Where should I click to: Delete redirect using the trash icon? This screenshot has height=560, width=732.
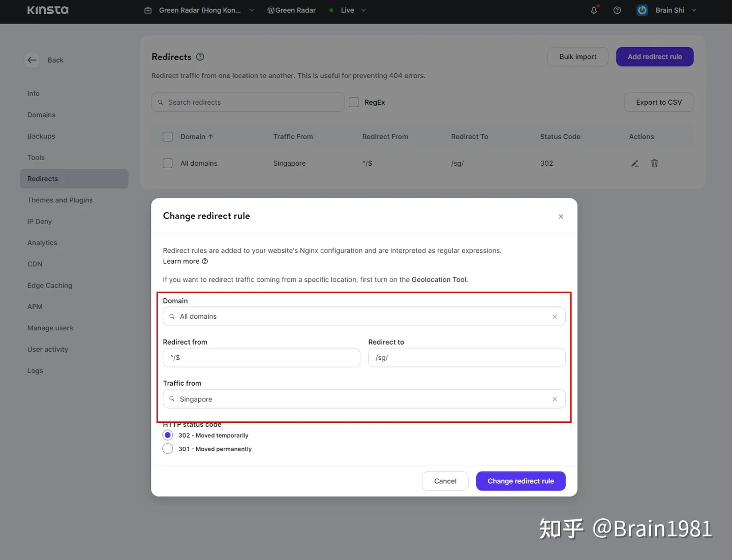(654, 164)
